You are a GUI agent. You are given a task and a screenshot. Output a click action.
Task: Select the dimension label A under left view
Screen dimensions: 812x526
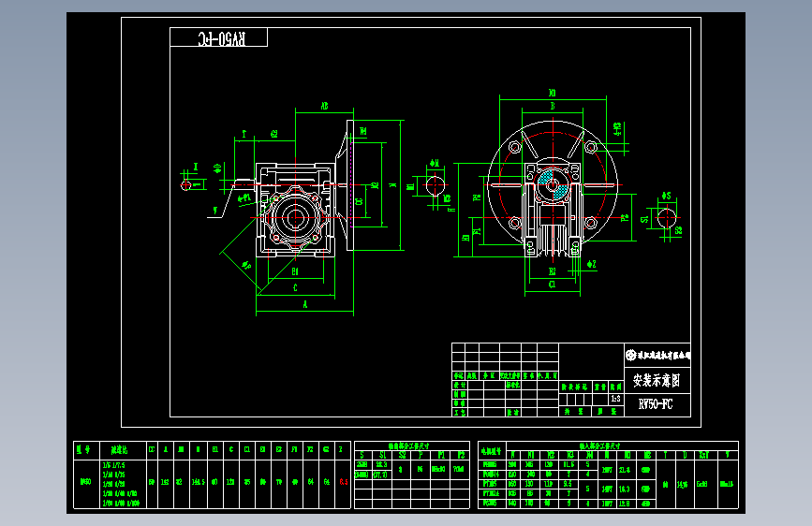[x=305, y=304]
